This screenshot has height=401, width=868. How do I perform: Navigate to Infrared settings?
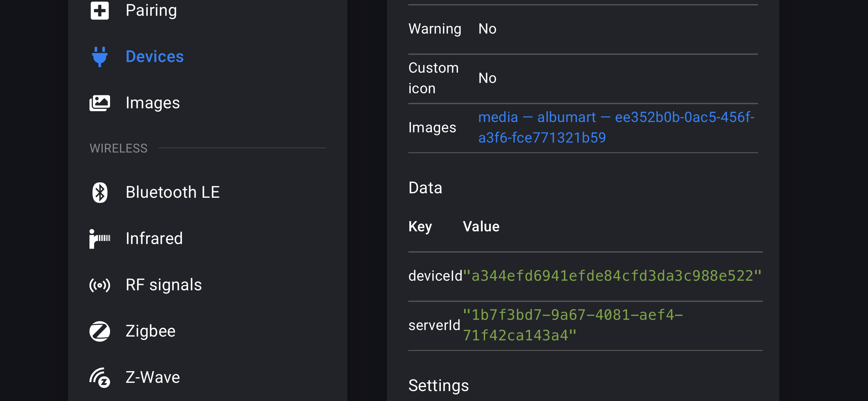point(154,239)
